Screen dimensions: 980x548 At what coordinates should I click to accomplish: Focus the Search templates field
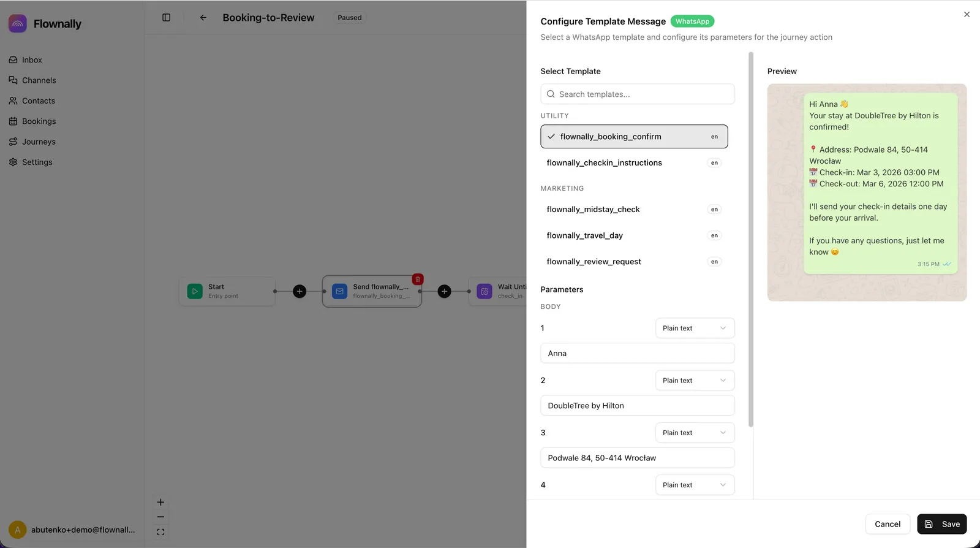tap(638, 94)
